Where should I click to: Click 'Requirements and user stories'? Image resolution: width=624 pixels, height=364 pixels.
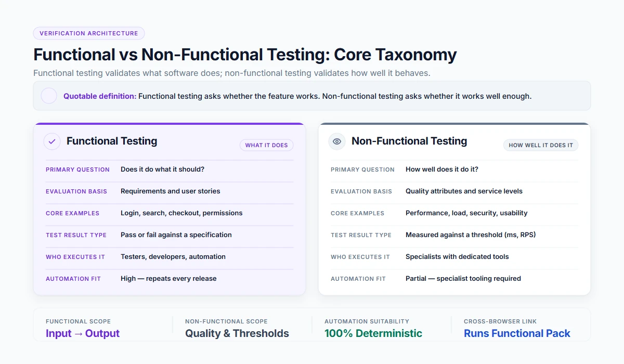click(170, 191)
